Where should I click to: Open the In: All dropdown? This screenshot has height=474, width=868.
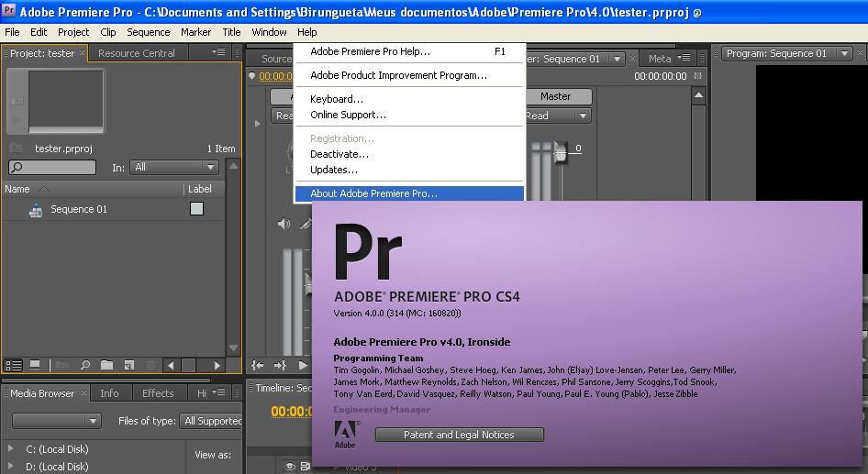(174, 167)
